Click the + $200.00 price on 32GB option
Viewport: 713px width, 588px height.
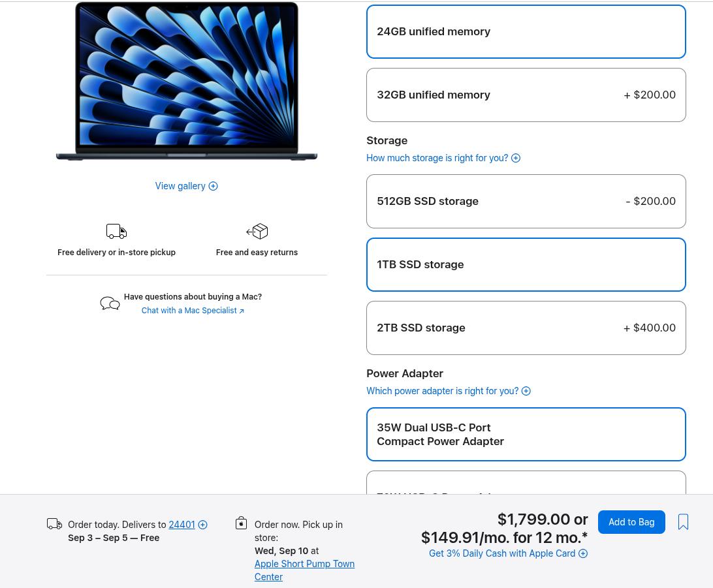(649, 95)
